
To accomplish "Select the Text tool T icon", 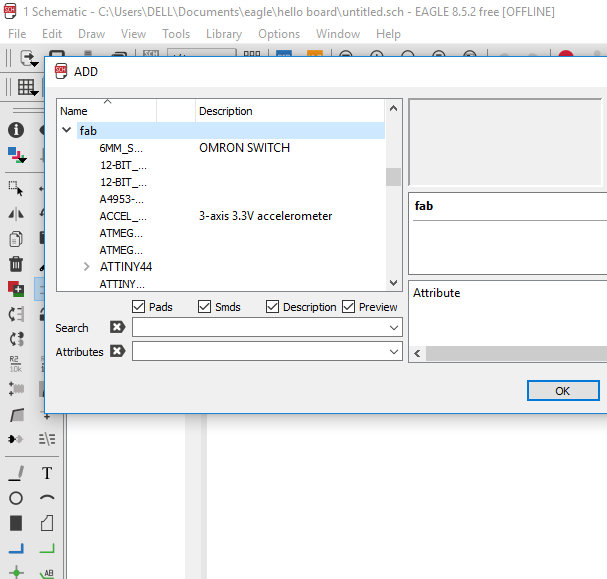I will click(x=47, y=473).
